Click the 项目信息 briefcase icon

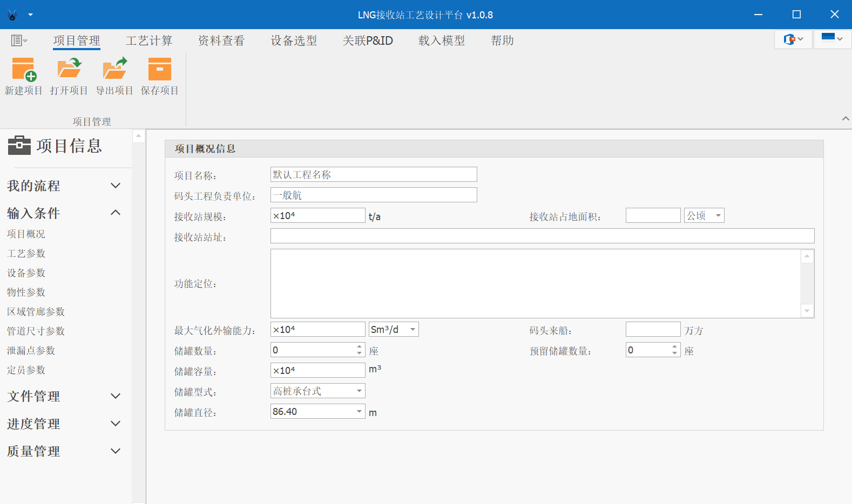point(19,145)
